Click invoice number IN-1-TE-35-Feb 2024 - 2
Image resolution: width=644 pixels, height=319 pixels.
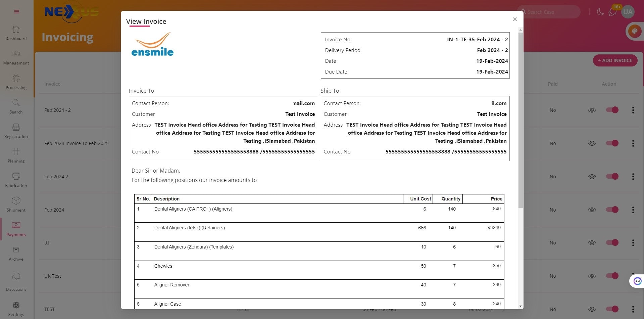(x=477, y=40)
